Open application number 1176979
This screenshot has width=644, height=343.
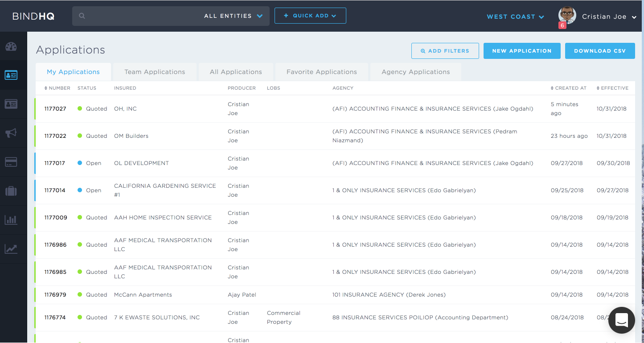(55, 295)
